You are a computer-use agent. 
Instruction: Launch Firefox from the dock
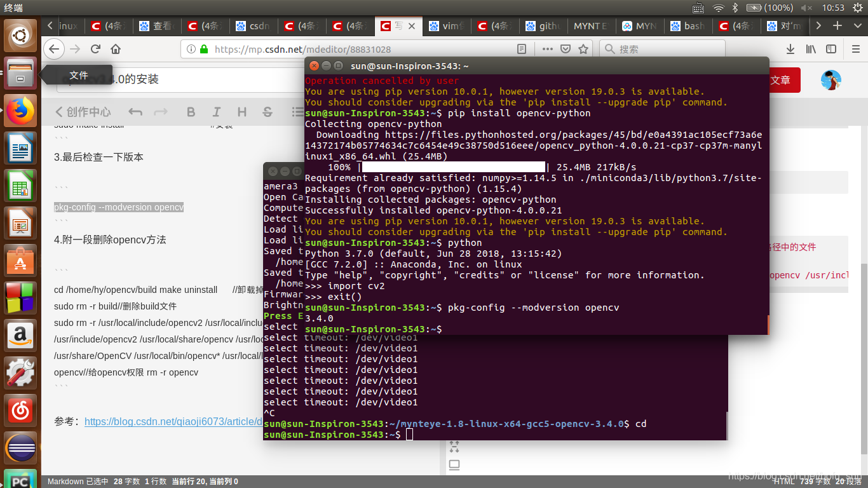tap(21, 112)
